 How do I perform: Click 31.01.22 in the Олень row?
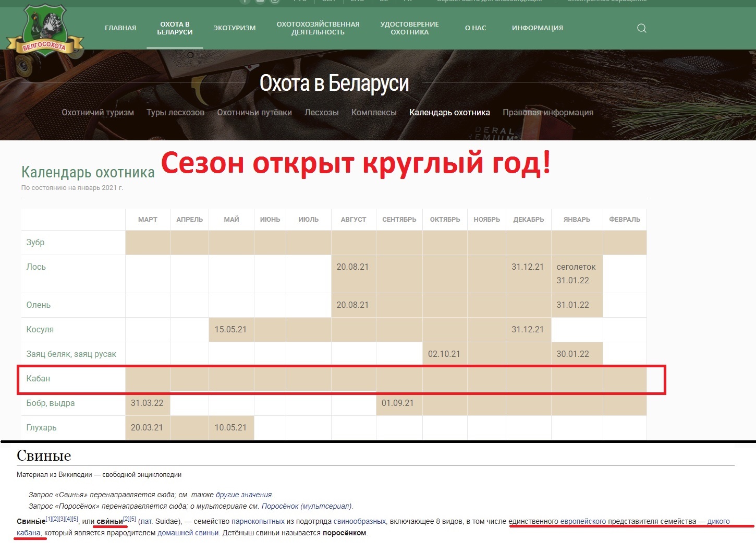tap(572, 305)
